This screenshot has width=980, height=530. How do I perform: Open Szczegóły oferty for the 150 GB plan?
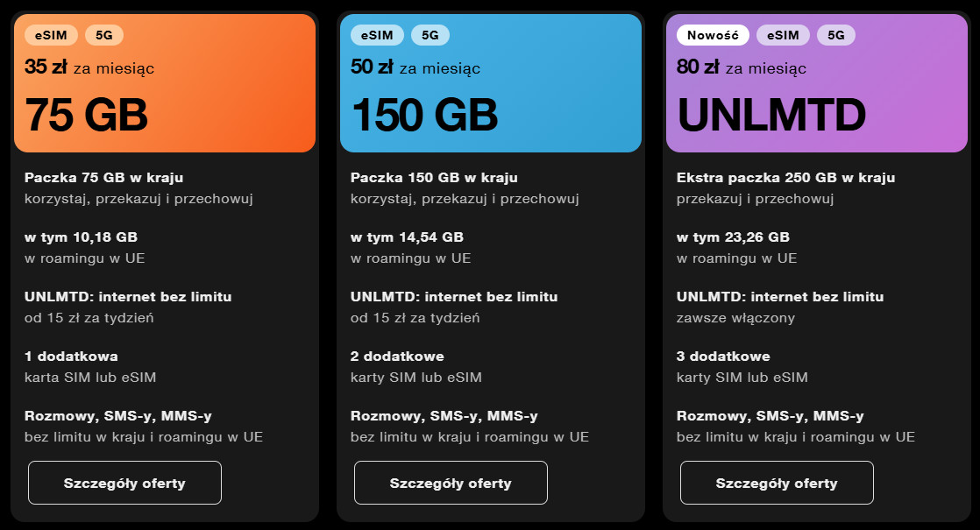[x=451, y=483]
